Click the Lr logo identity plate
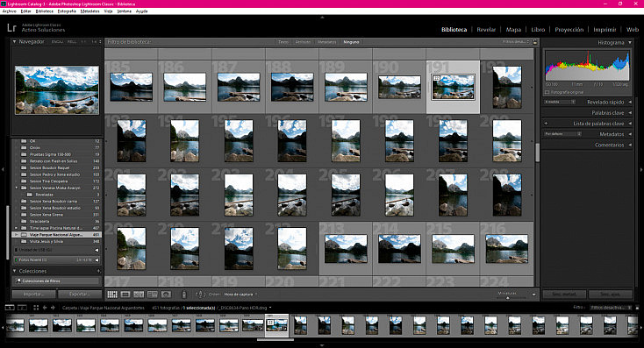This screenshot has height=348, width=644. pos(11,28)
